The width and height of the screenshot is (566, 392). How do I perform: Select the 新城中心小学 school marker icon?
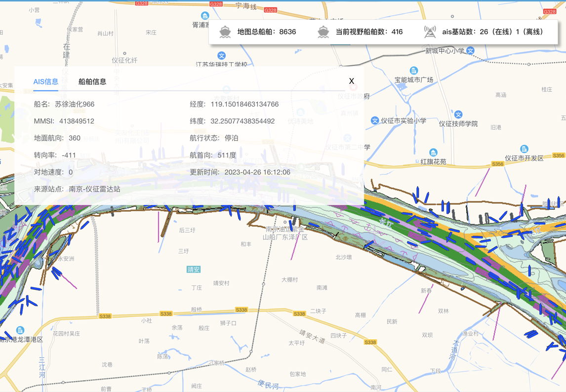[471, 50]
